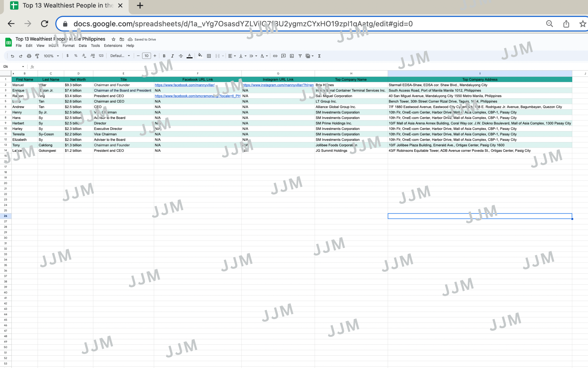Select the paint format tool

[37, 56]
